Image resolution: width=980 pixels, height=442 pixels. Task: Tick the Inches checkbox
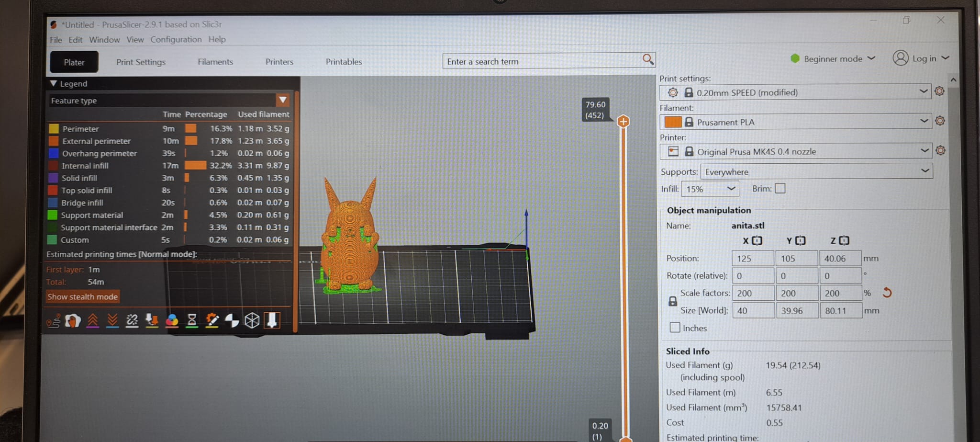pos(675,328)
